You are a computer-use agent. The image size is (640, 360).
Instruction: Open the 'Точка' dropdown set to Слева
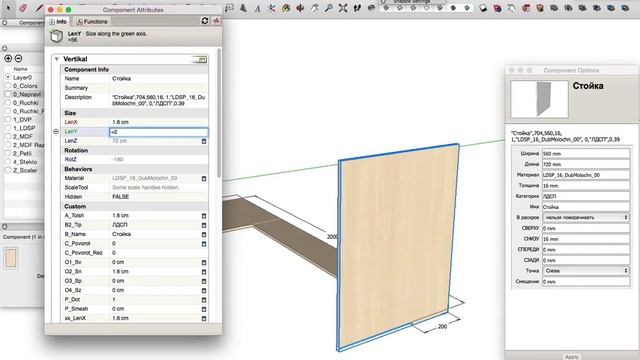(586, 271)
